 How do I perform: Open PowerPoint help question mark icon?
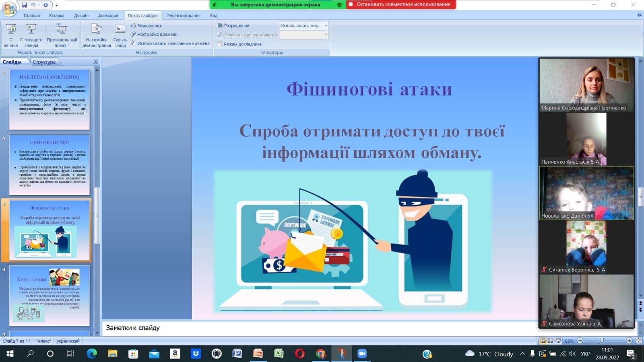pyautogui.click(x=640, y=15)
